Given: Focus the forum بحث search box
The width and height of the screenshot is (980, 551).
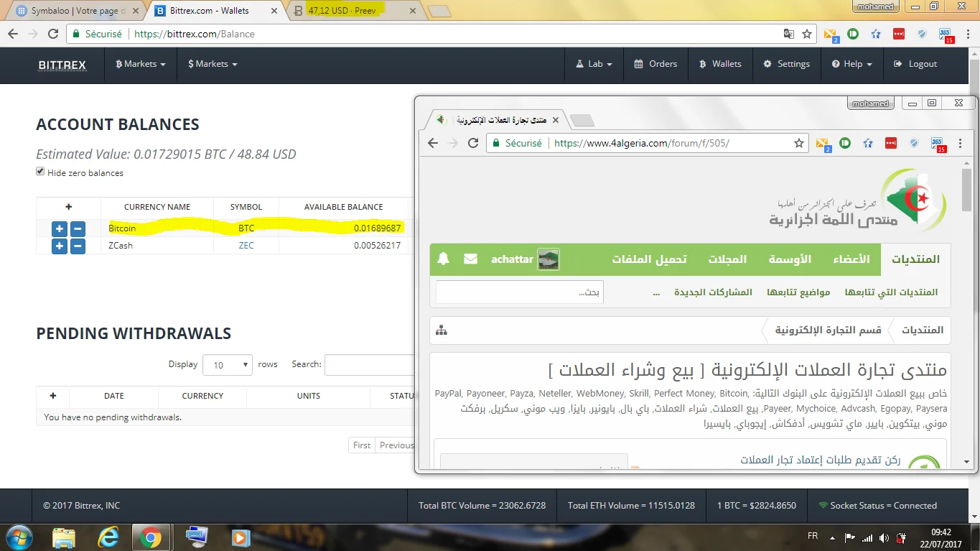Looking at the screenshot, I should 520,292.
